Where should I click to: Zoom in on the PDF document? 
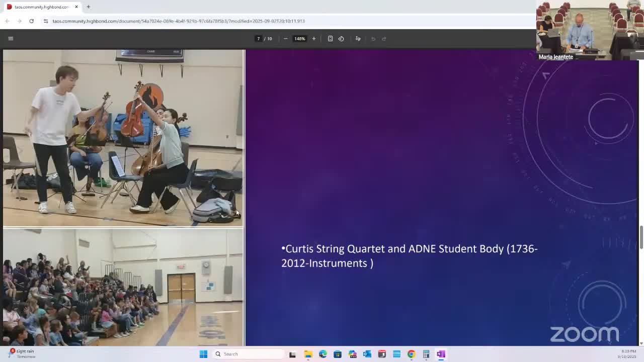[x=313, y=39]
